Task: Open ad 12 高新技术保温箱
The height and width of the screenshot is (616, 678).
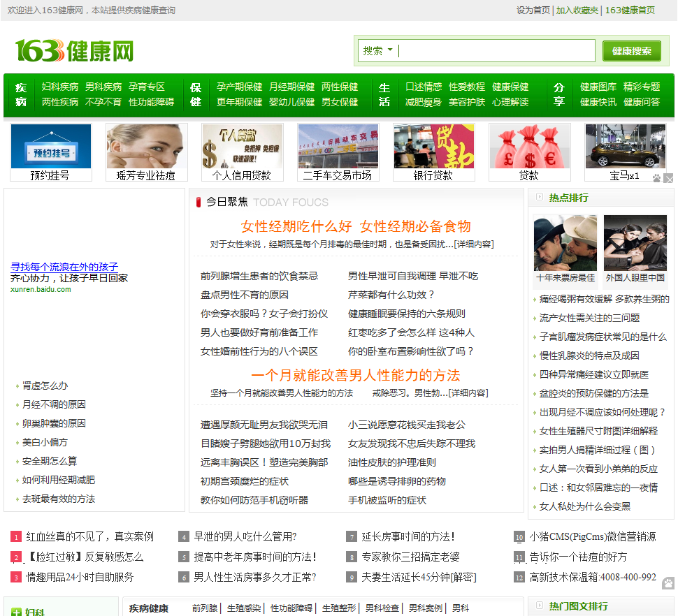Action: coord(593,577)
